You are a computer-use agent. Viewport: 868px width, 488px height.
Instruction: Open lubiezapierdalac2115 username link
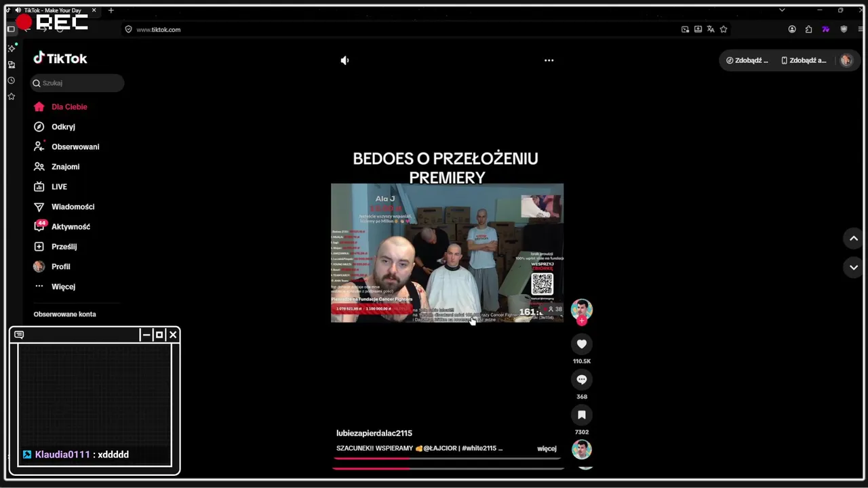coord(374,433)
